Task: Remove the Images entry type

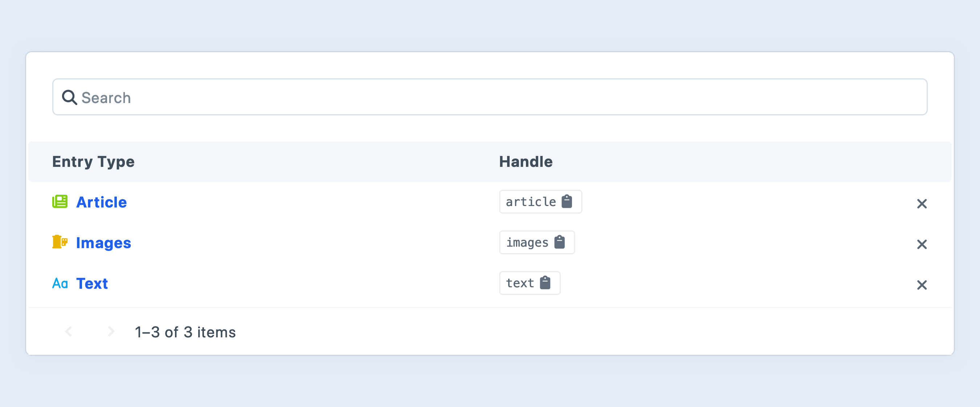Action: click(922, 244)
